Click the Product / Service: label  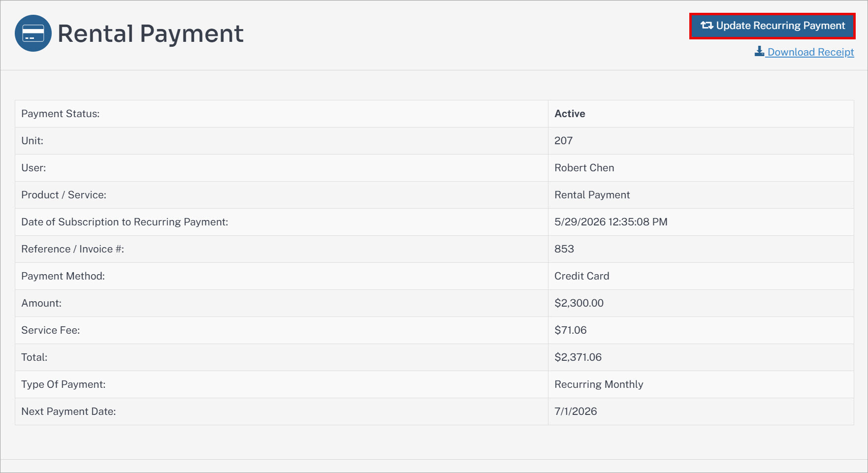(64, 195)
